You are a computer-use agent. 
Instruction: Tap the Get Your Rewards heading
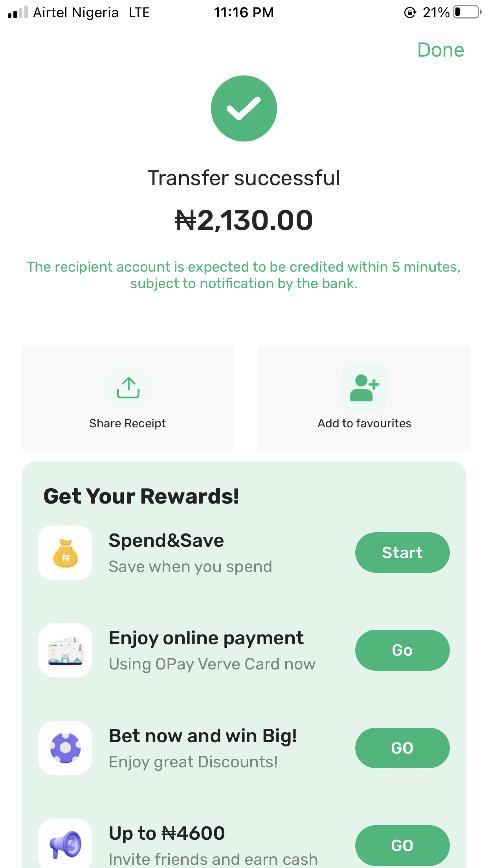coord(141,496)
